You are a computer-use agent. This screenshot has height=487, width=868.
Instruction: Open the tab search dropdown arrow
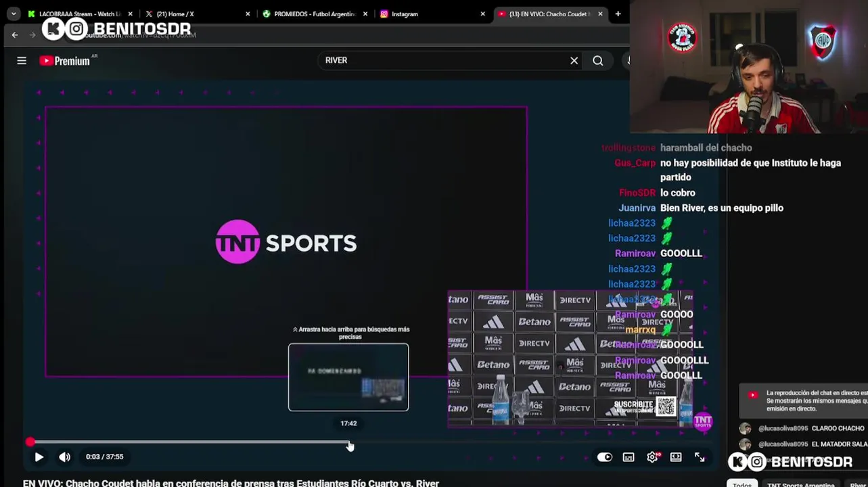14,14
